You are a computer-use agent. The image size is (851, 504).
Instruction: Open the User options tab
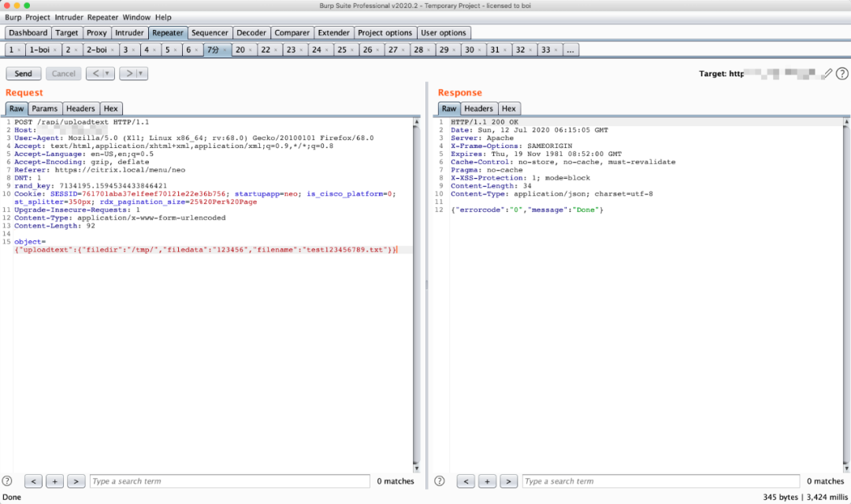pos(444,32)
